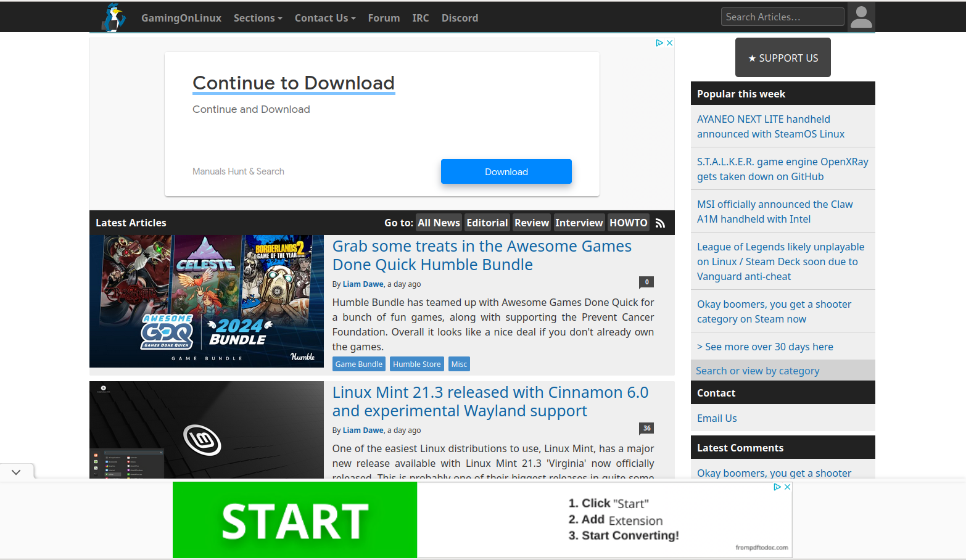
Task: Open Awesome Games Done Quick bundle thumbnail
Action: tap(207, 301)
